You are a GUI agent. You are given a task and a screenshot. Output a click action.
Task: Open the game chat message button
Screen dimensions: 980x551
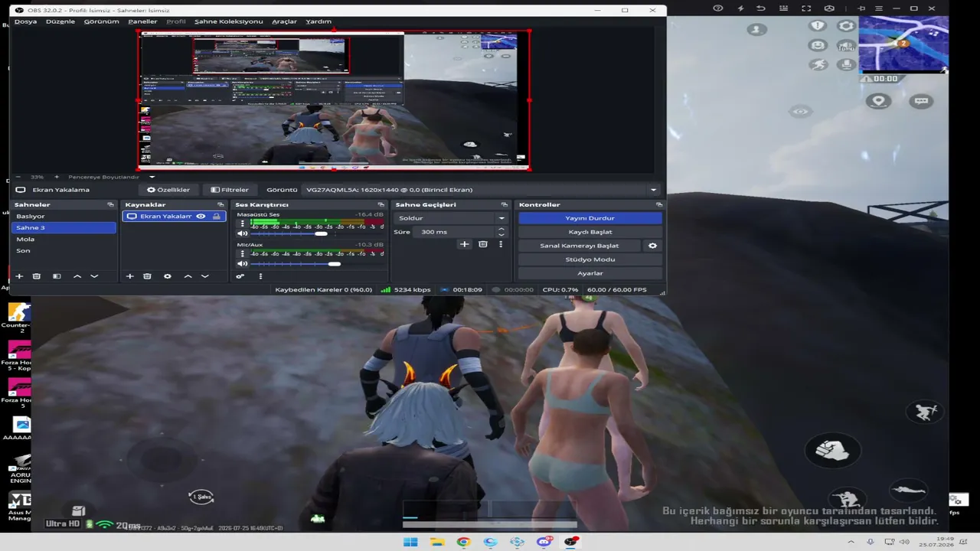(x=921, y=101)
